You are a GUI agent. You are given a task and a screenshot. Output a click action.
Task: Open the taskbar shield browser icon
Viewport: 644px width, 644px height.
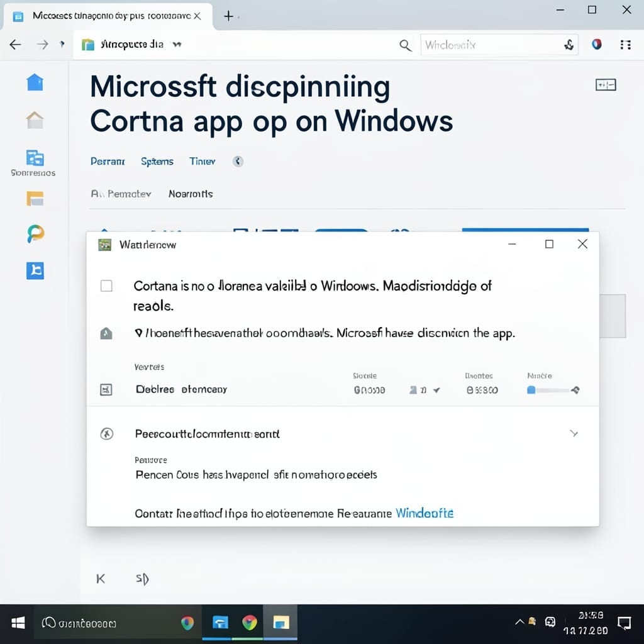(187, 623)
